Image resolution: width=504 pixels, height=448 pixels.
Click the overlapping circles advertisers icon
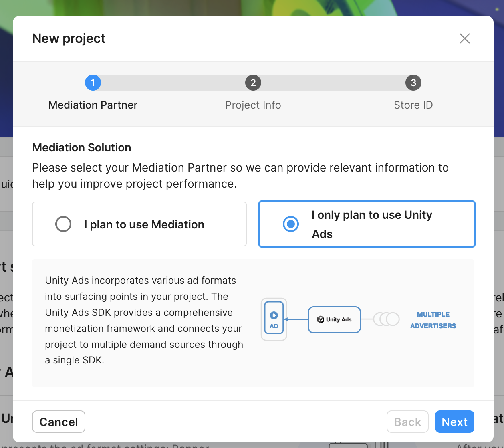point(386,319)
